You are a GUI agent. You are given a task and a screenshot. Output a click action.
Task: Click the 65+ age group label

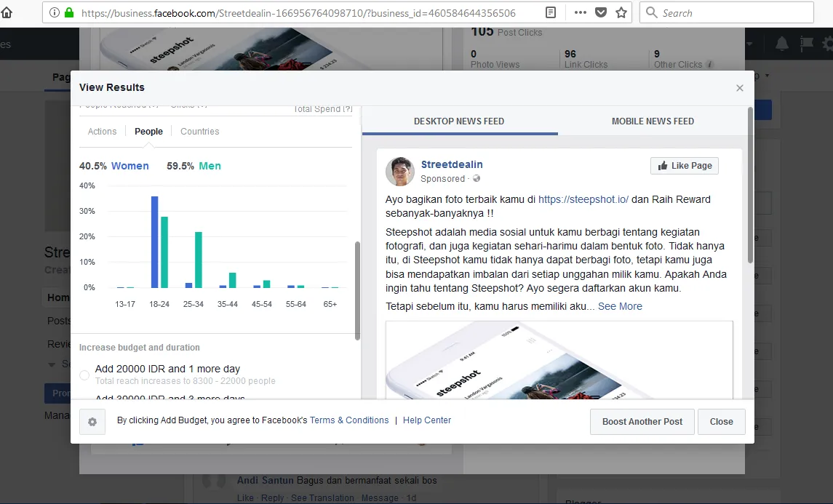pos(330,304)
